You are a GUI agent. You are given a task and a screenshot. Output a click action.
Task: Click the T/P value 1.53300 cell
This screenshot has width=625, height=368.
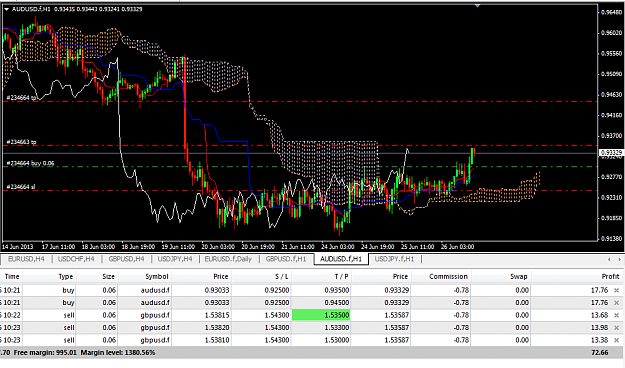(337, 328)
